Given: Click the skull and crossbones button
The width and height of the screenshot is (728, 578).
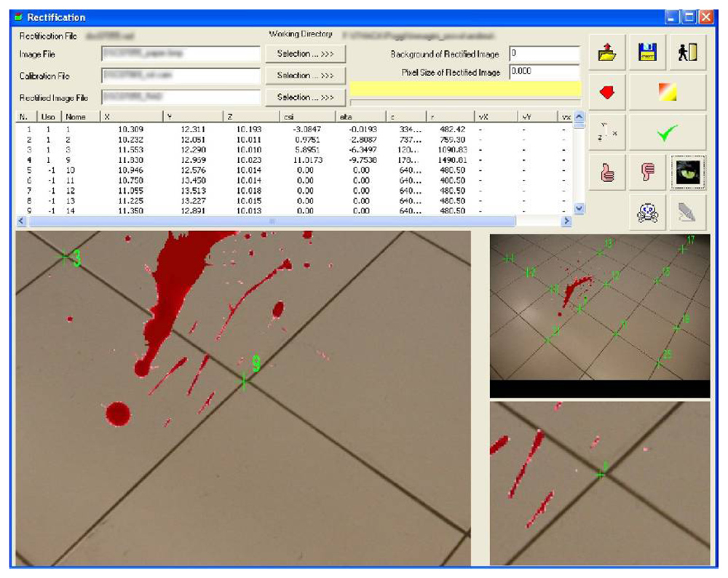Looking at the screenshot, I should coord(647,211).
